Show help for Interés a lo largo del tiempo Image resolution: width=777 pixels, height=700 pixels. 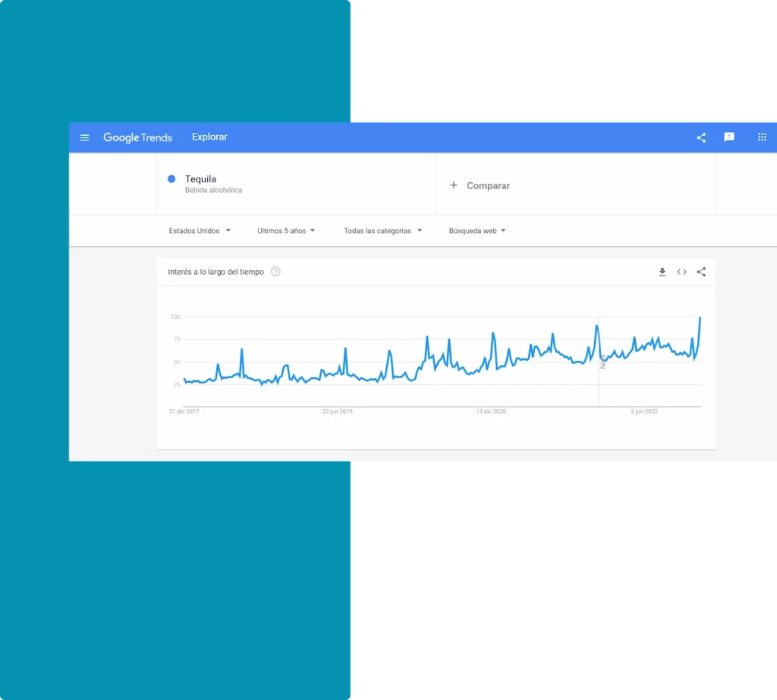pyautogui.click(x=275, y=272)
